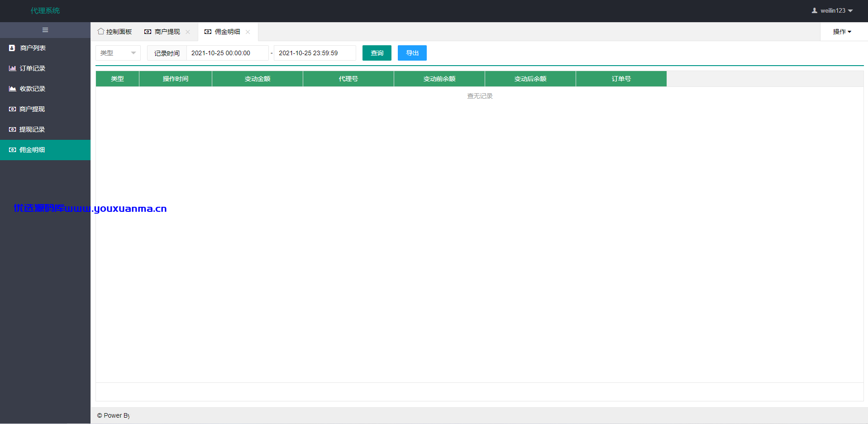Switch to the 商户提现 tab
Viewport: 868px width, 424px height.
162,32
